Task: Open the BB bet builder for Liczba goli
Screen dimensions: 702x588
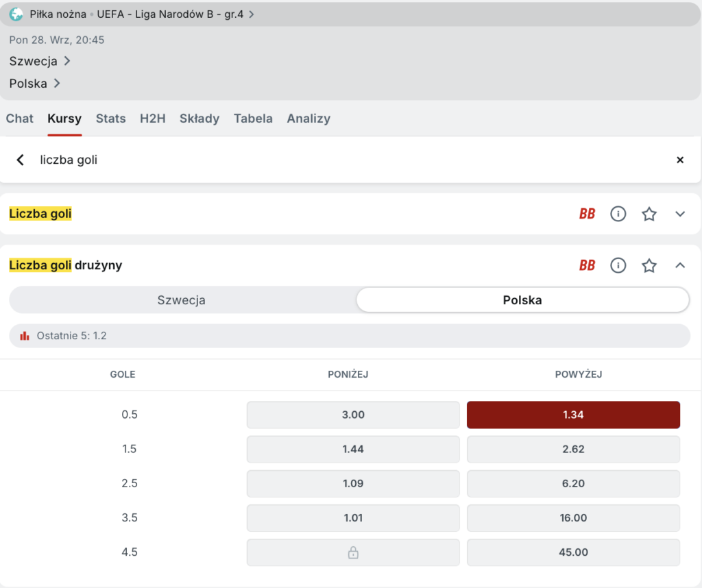Action: pyautogui.click(x=587, y=214)
